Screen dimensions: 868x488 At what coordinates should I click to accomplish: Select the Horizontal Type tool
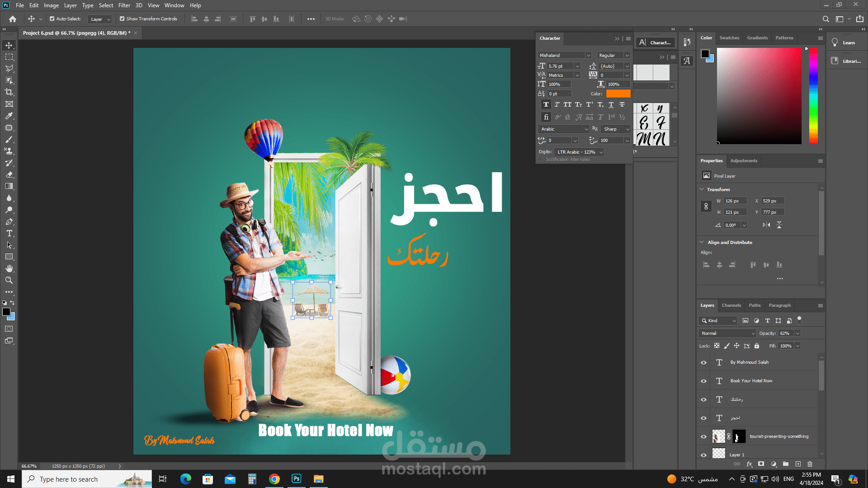coord(9,234)
